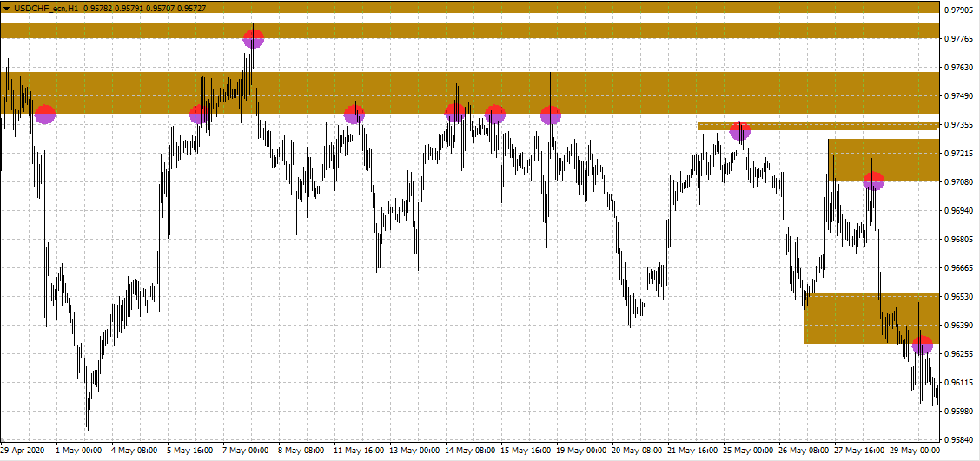Click the 0.96115 price axis value
This screenshot has width=980, height=461.
click(959, 383)
